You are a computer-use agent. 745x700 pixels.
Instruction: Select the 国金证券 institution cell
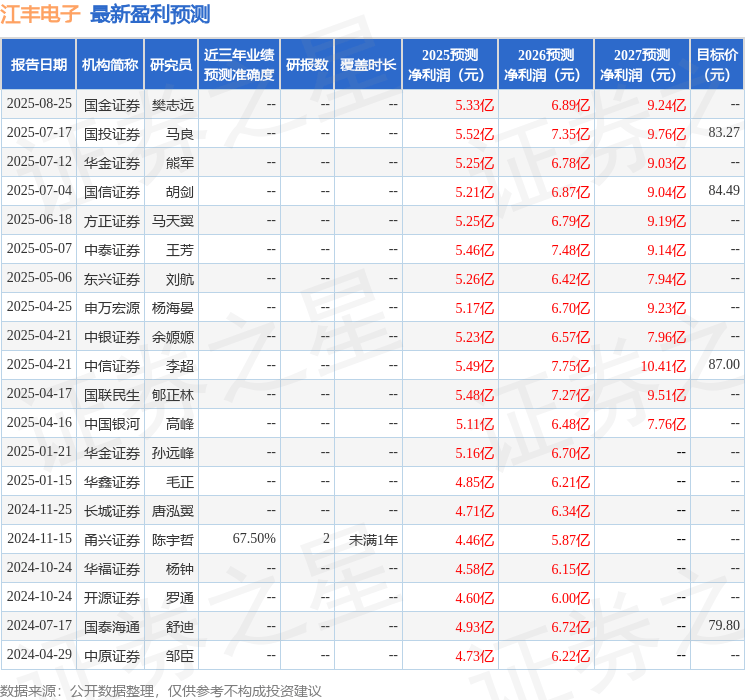[x=112, y=105]
